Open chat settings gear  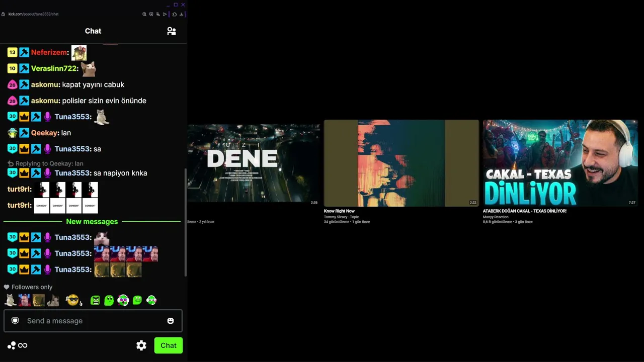click(141, 345)
